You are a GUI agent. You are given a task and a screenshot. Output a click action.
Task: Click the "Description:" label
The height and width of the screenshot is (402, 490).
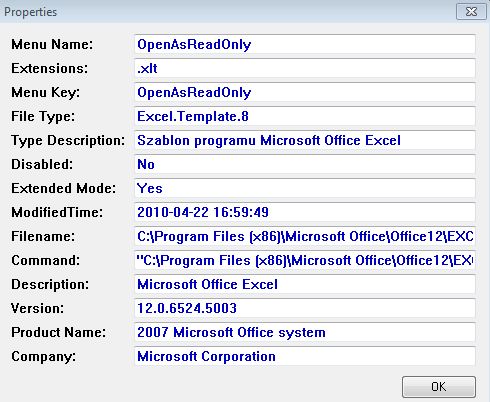pos(50,285)
